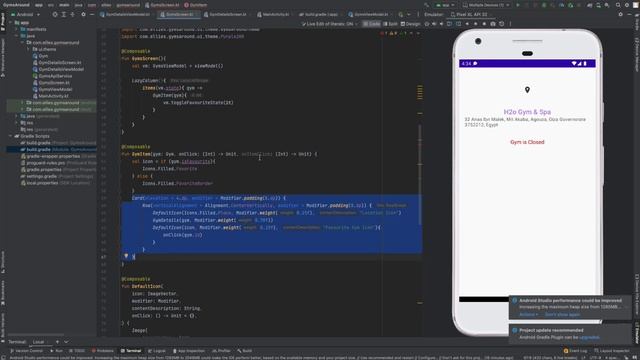Click the build hammer icon in top toolbar

pos(427,5)
